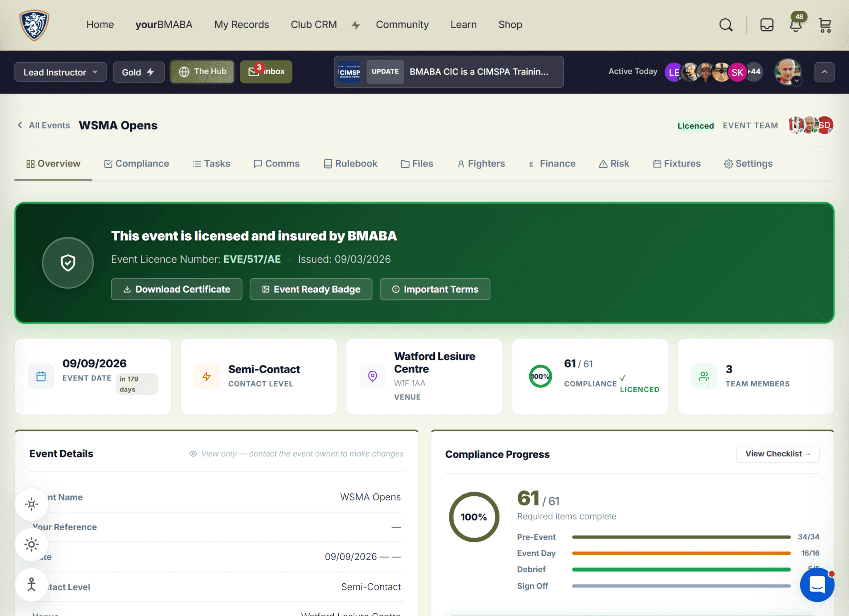This screenshot has height=616, width=849.
Task: Click the BMABA crest logo
Action: (34, 25)
